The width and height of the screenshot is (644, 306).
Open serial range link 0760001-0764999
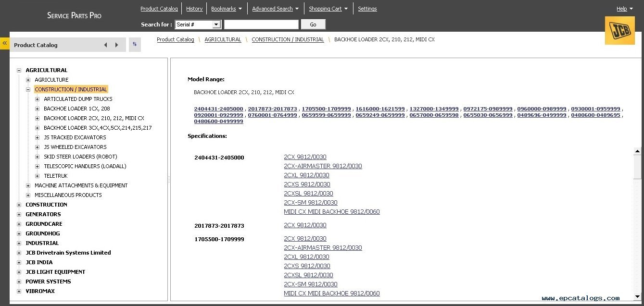(x=273, y=115)
